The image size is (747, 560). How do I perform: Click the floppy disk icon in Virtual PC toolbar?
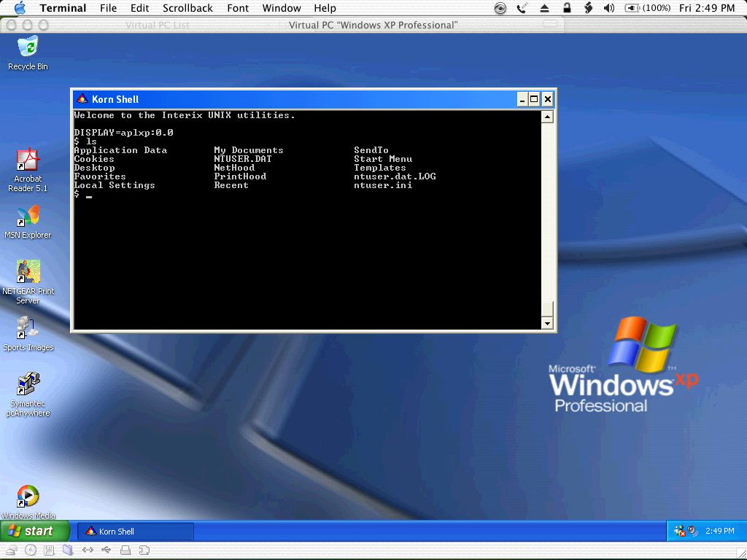[x=49, y=551]
